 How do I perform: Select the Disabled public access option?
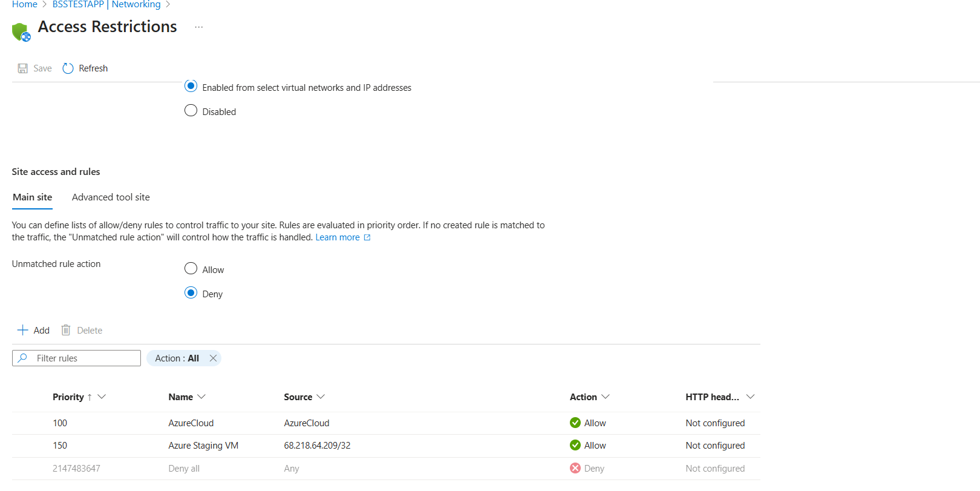pyautogui.click(x=191, y=110)
